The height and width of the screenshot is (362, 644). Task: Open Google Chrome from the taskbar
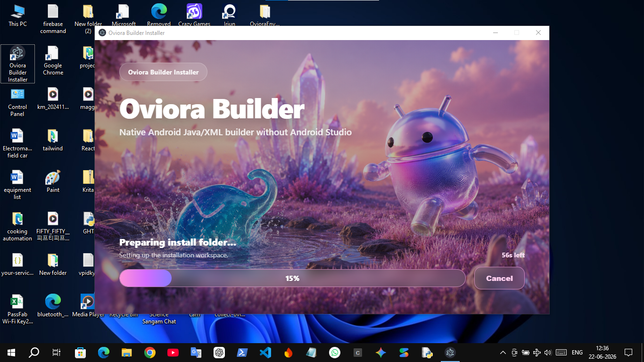(x=149, y=352)
